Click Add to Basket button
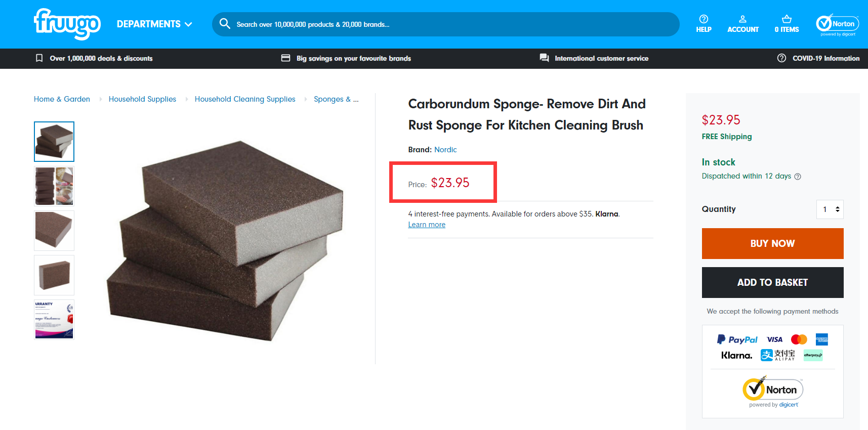 (772, 282)
